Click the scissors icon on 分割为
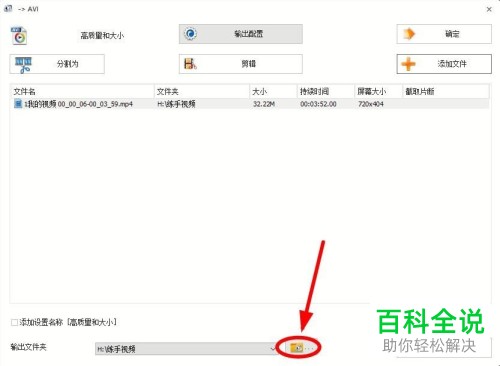Viewport: 500px width, 366px height. tap(24, 65)
